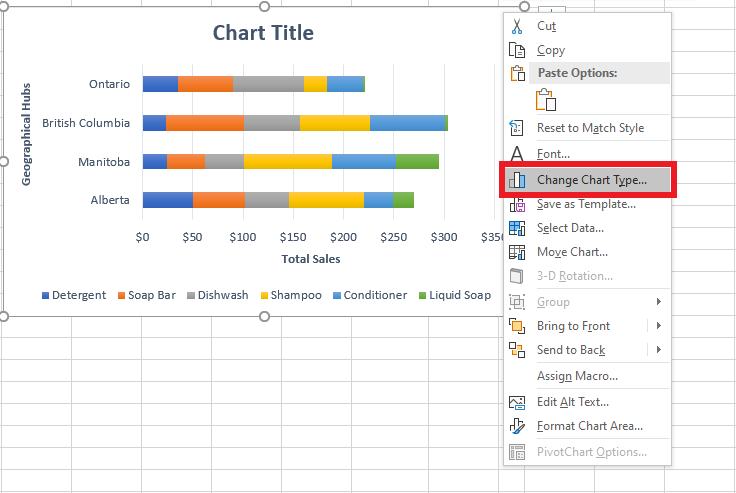Viewport: 736px width, 493px height.
Task: Click the Send to Back icon
Action: 517,350
